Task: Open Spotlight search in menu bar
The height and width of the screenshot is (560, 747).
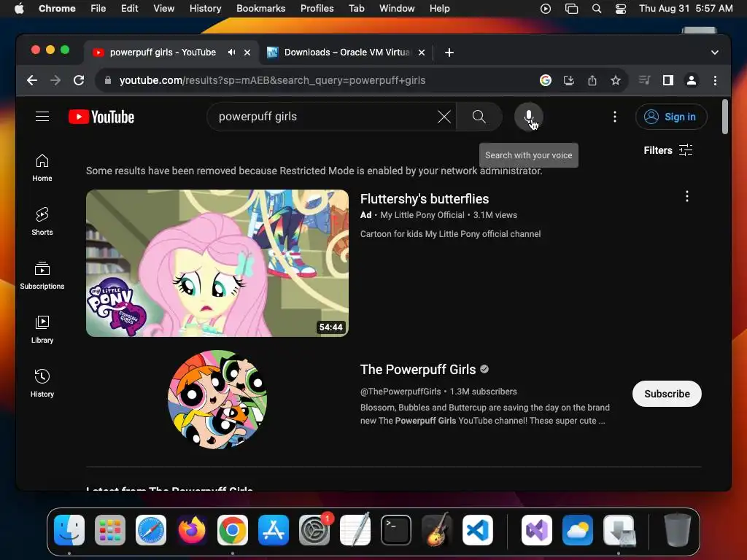Action: tap(596, 8)
